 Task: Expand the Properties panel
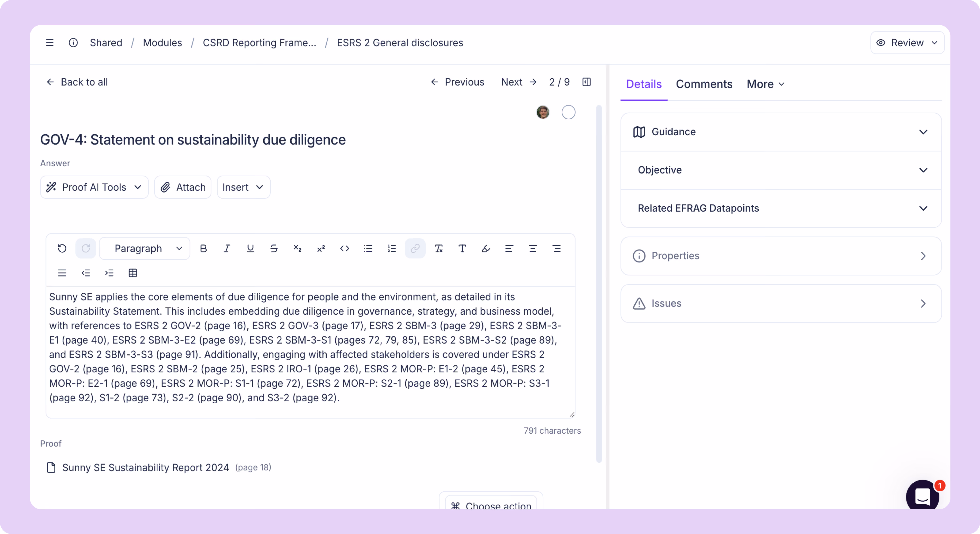[781, 256]
